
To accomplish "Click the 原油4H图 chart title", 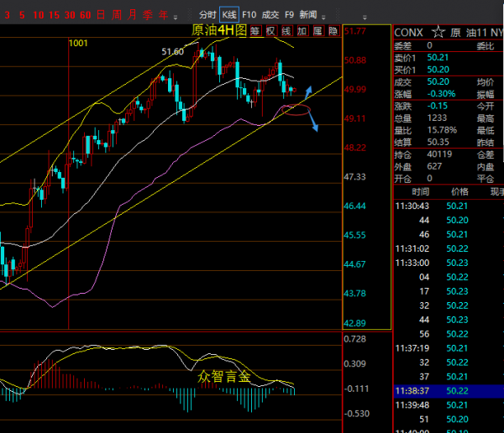I will tap(219, 30).
